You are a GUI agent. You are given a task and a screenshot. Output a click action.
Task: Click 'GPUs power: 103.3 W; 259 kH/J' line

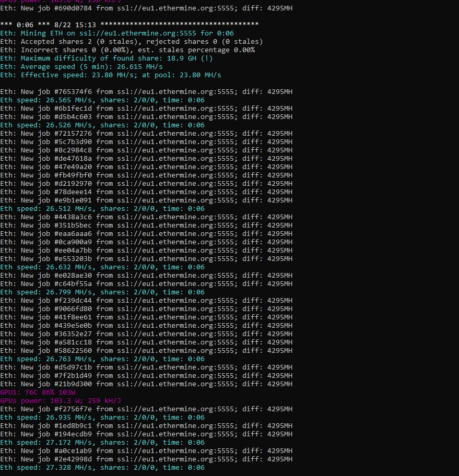pyautogui.click(x=61, y=400)
